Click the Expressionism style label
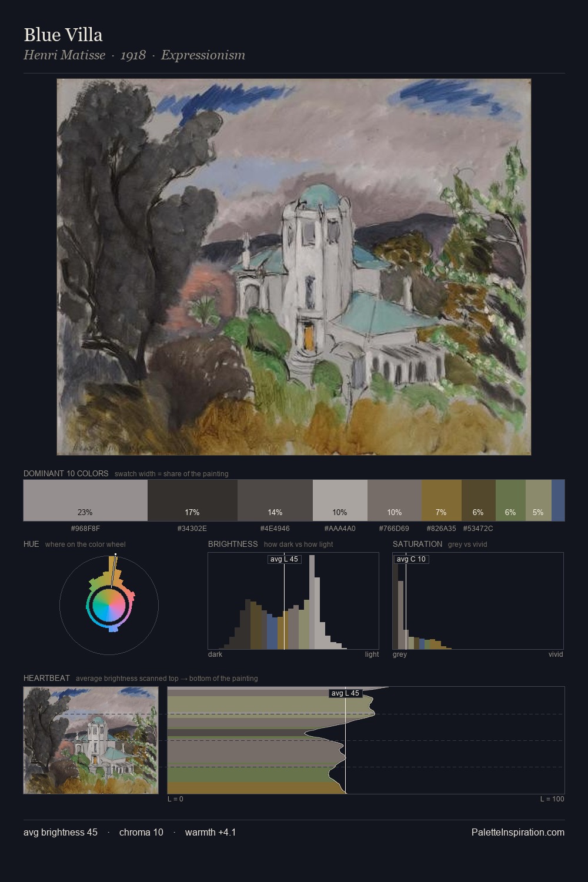This screenshot has width=588, height=882. pos(203,55)
